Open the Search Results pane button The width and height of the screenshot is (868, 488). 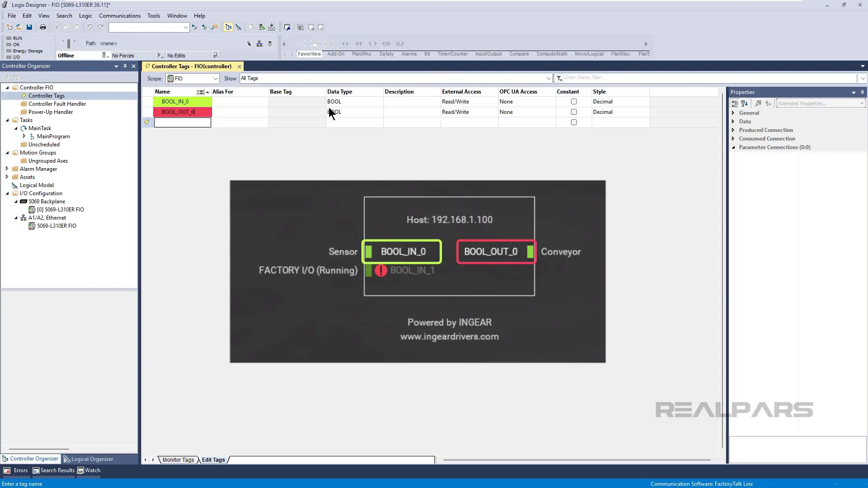[53, 470]
